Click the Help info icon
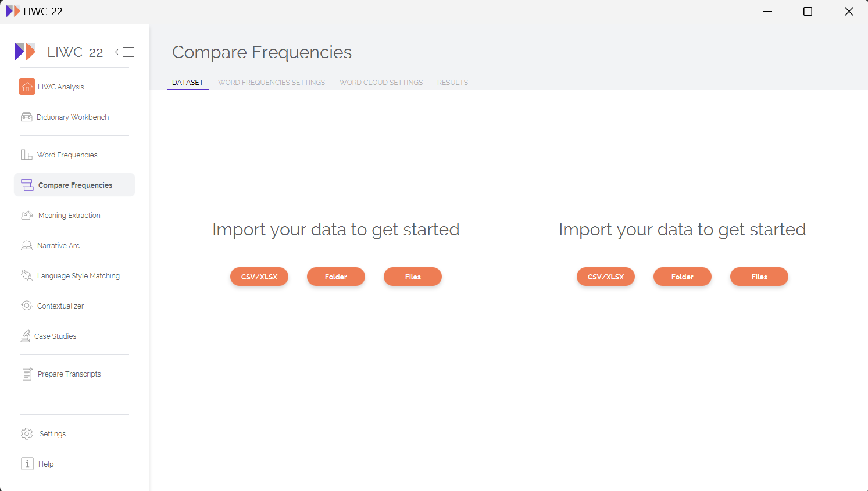This screenshot has width=868, height=491. (x=27, y=464)
